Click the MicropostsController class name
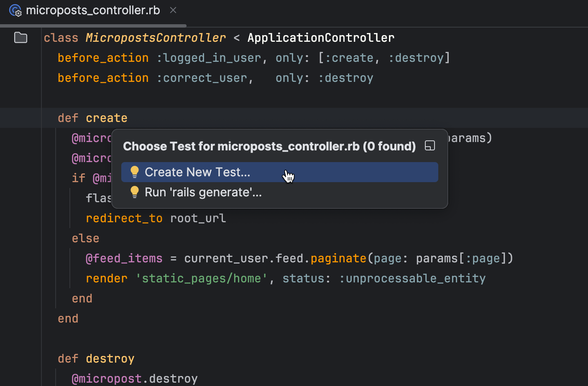The width and height of the screenshot is (588, 386). (x=156, y=38)
